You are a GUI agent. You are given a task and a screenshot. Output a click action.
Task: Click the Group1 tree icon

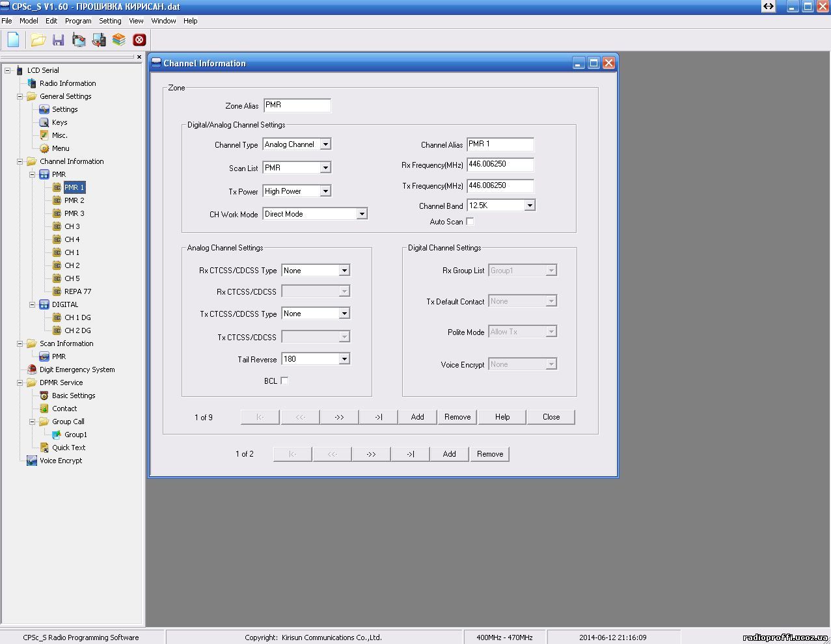57,435
